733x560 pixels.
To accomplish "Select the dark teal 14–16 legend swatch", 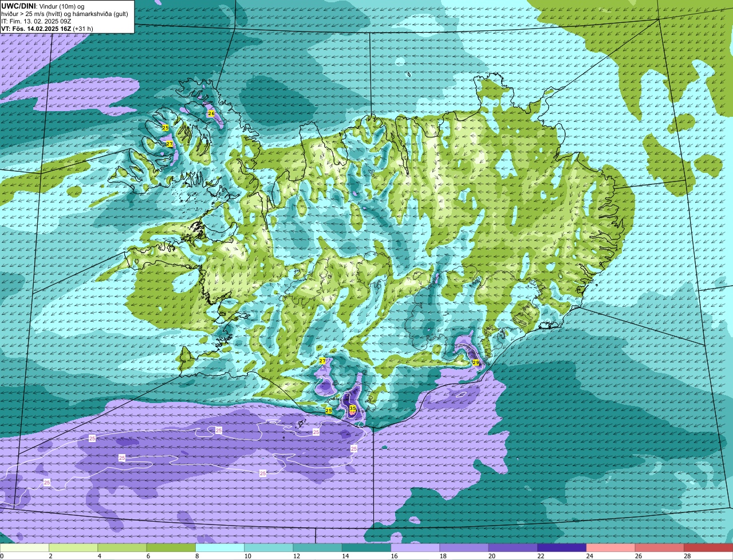I will tap(366, 548).
